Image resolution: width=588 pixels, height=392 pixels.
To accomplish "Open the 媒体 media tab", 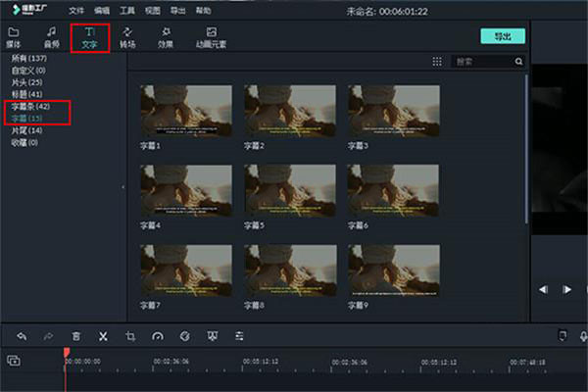I will pyautogui.click(x=14, y=37).
